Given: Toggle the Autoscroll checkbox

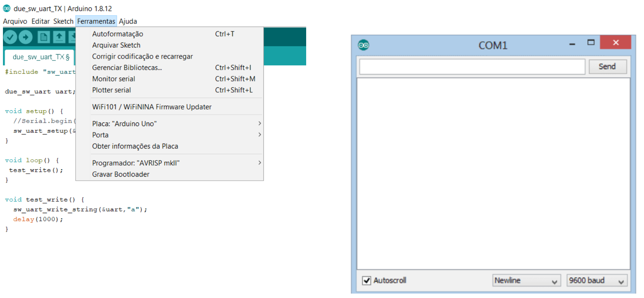Looking at the screenshot, I should coord(367,281).
